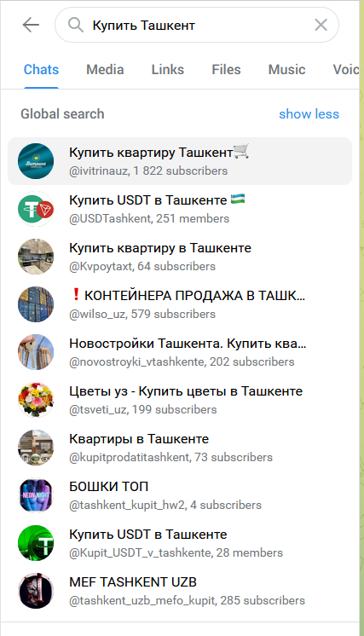
Task: Open Новостройки Ташкента channel result
Action: pos(180,352)
